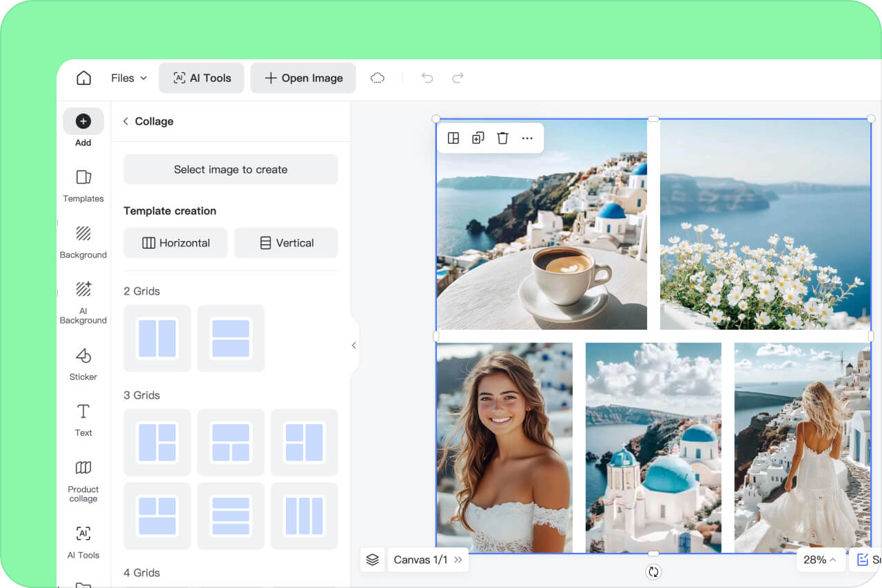882x588 pixels.
Task: Select the Text tool
Action: 83,420
